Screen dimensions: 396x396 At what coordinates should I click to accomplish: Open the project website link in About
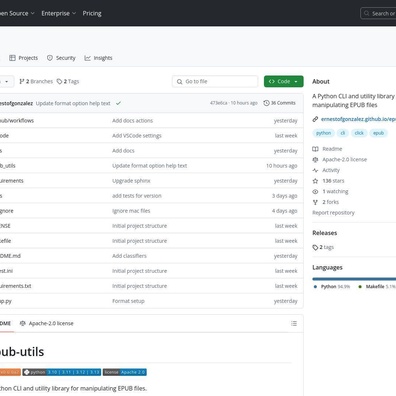pos(358,119)
